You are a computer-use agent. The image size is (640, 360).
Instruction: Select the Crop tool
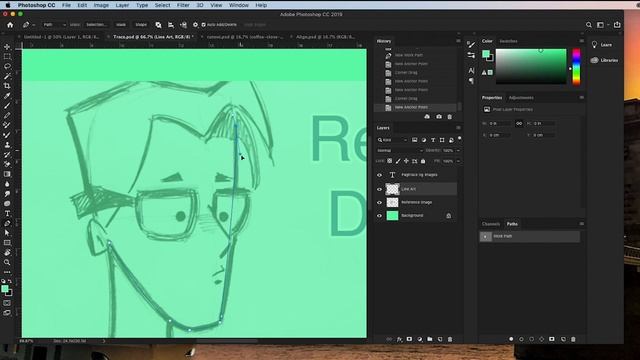7,86
